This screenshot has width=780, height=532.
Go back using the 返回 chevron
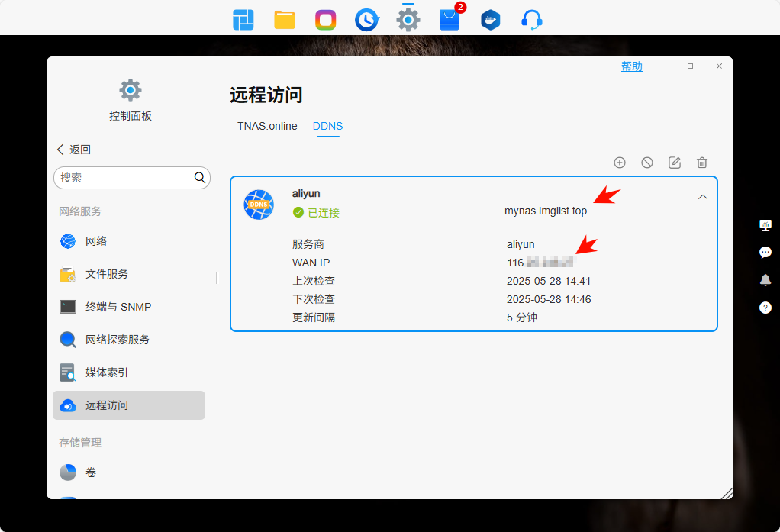click(73, 150)
